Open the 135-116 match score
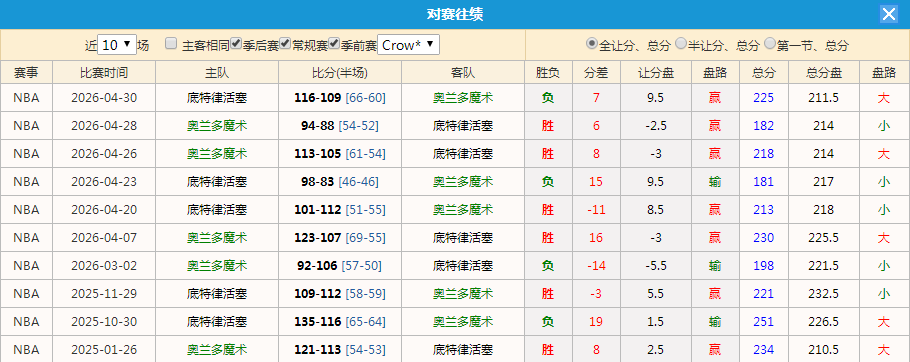910x362 pixels. click(317, 321)
